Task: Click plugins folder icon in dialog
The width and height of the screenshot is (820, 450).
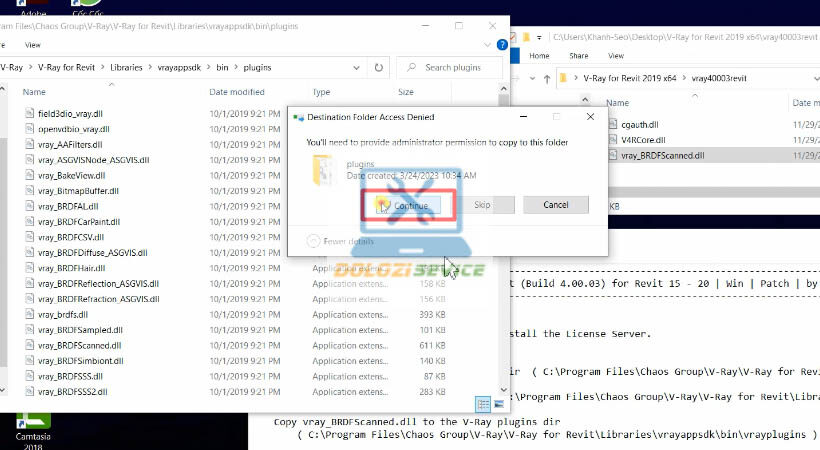Action: [324, 170]
